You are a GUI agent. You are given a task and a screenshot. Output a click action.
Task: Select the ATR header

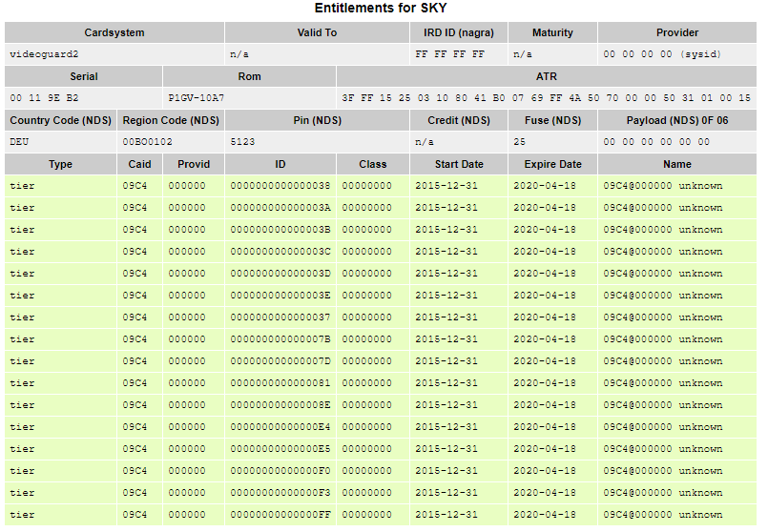point(547,76)
